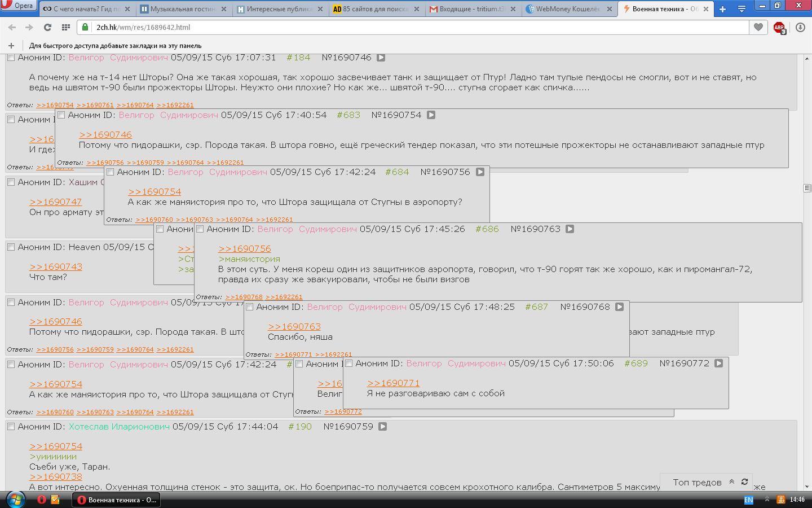Click the taskbar clock 14:46
Screen dimensions: 812x508
tap(797, 500)
